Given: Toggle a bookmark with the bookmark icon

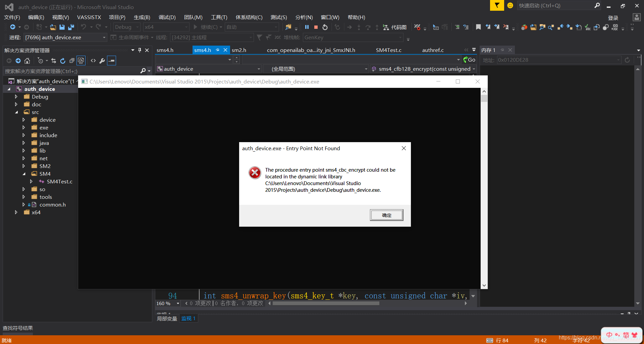Looking at the screenshot, I should [x=478, y=27].
